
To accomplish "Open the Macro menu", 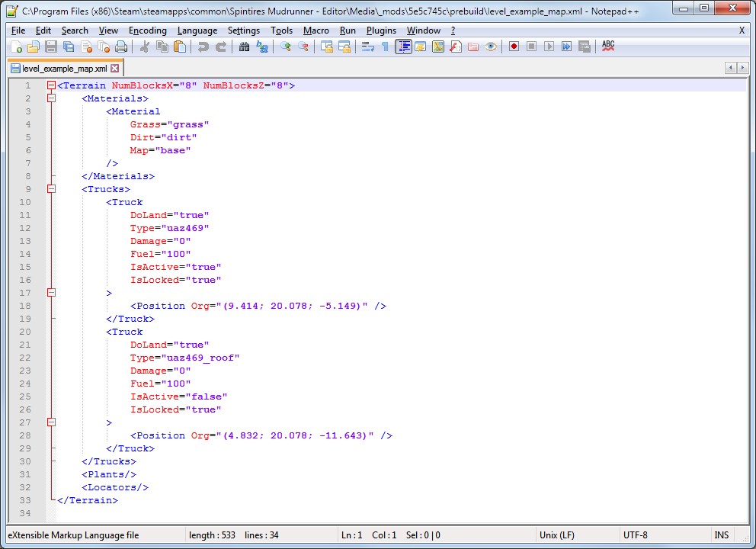I will (316, 30).
